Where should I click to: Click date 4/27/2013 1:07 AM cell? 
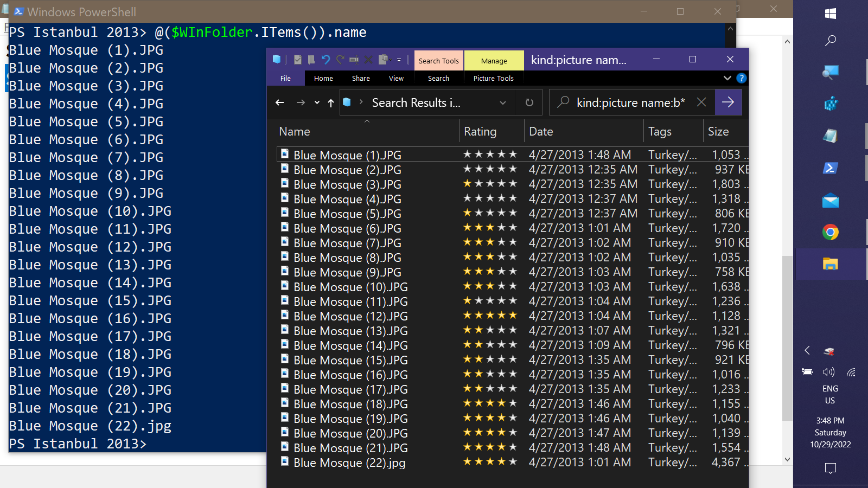tap(580, 330)
